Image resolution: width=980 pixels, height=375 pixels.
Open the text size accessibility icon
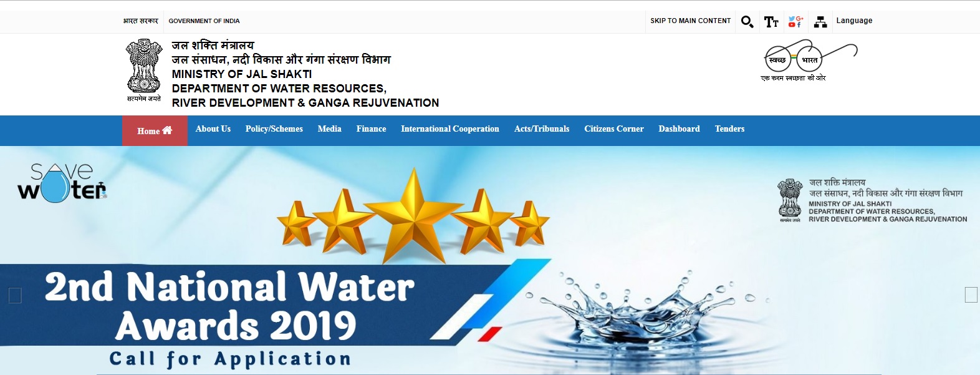pos(771,22)
